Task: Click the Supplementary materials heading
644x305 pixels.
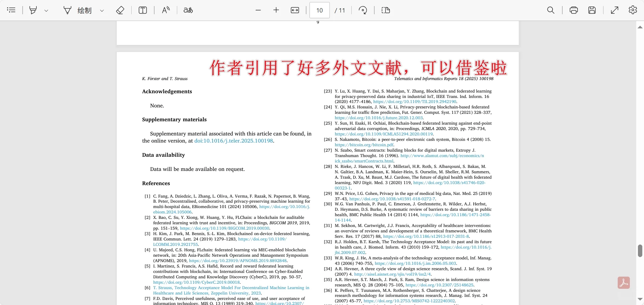Action: coord(174,120)
